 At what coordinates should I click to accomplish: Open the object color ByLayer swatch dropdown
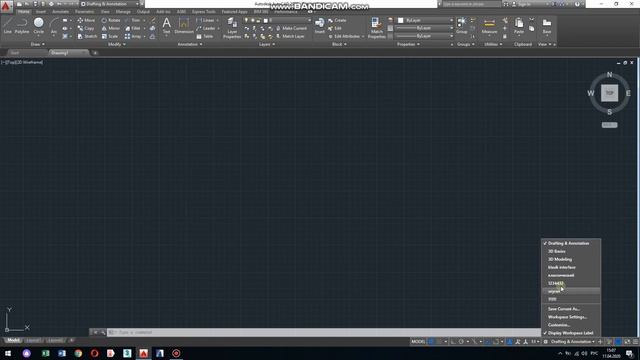click(425, 20)
